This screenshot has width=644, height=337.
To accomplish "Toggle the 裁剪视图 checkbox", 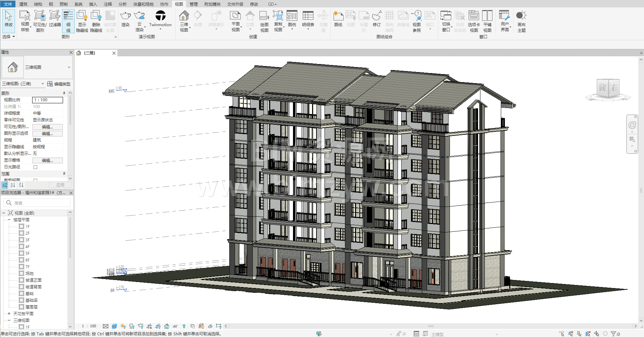I will click(x=35, y=180).
